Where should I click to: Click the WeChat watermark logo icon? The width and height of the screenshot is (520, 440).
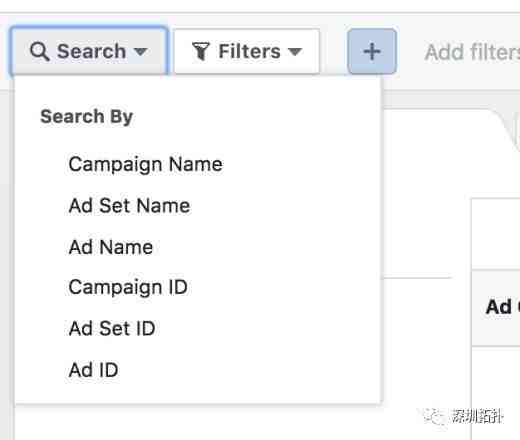tap(434, 416)
